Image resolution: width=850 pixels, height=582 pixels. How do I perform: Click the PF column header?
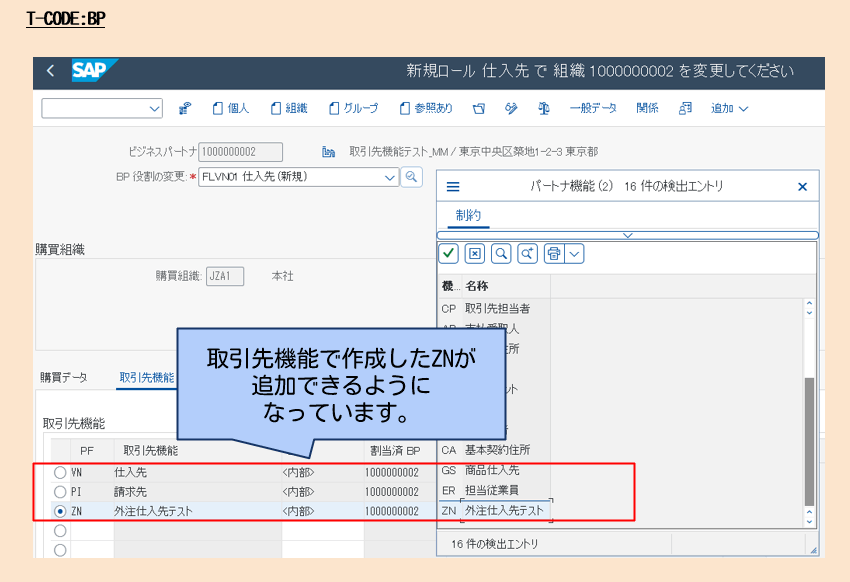coord(87,451)
